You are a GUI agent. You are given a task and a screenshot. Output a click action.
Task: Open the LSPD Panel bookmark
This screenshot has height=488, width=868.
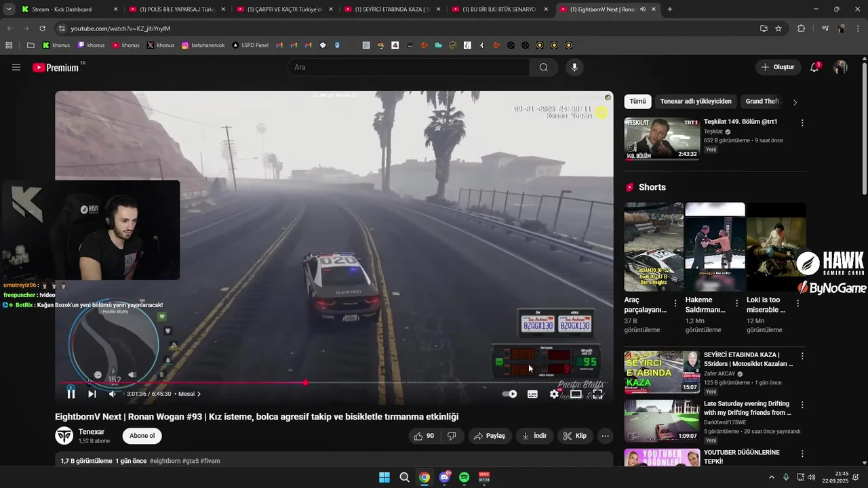[250, 45]
